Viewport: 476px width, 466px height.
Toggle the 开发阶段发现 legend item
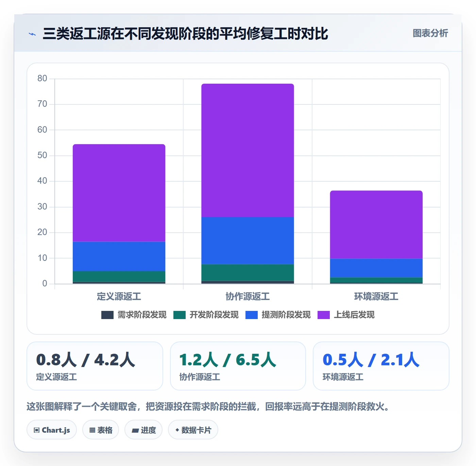point(206,315)
